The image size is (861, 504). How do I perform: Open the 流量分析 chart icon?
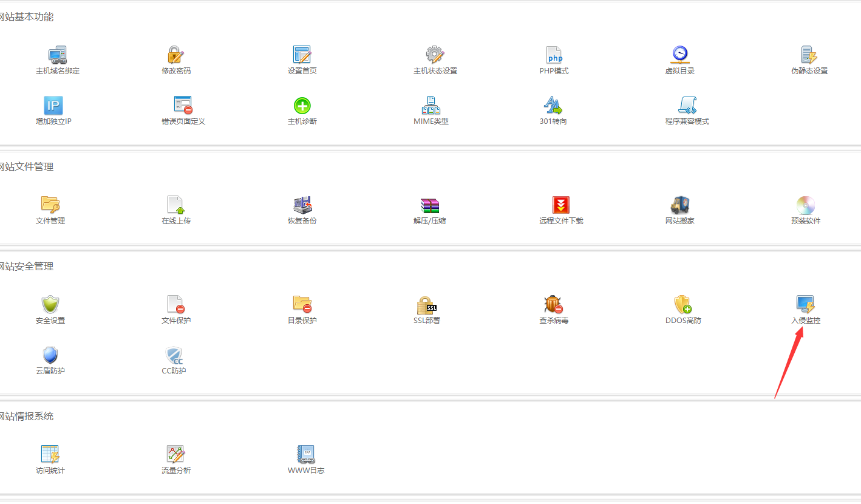point(175,454)
